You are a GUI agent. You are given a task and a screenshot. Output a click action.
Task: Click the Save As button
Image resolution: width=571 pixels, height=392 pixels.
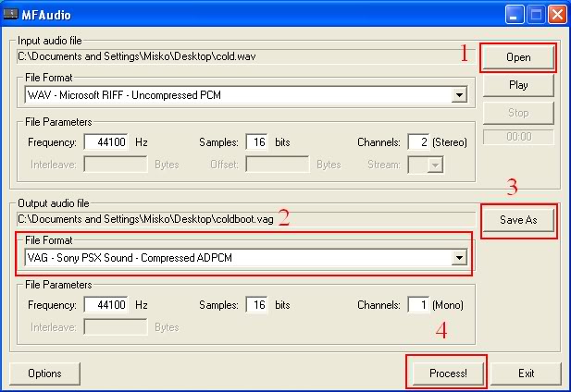[518, 221]
